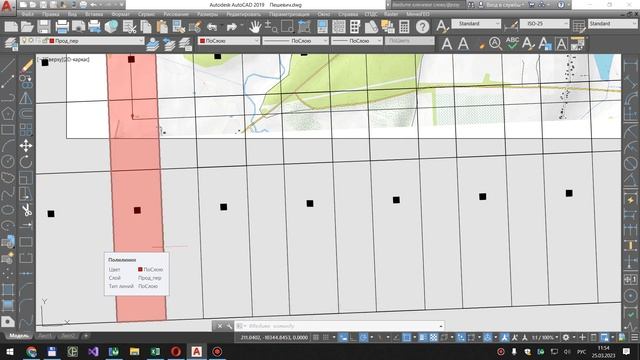Open status bar customization menu
Viewport: 640px width, 360px height.
[x=634, y=338]
